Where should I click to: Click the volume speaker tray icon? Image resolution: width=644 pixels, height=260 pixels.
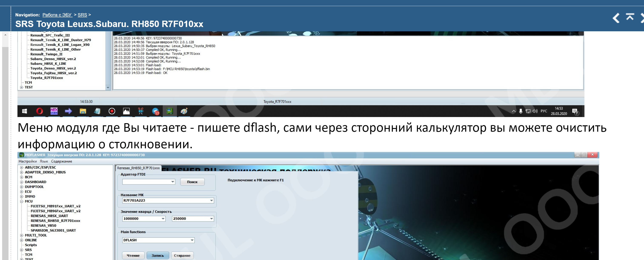[535, 111]
